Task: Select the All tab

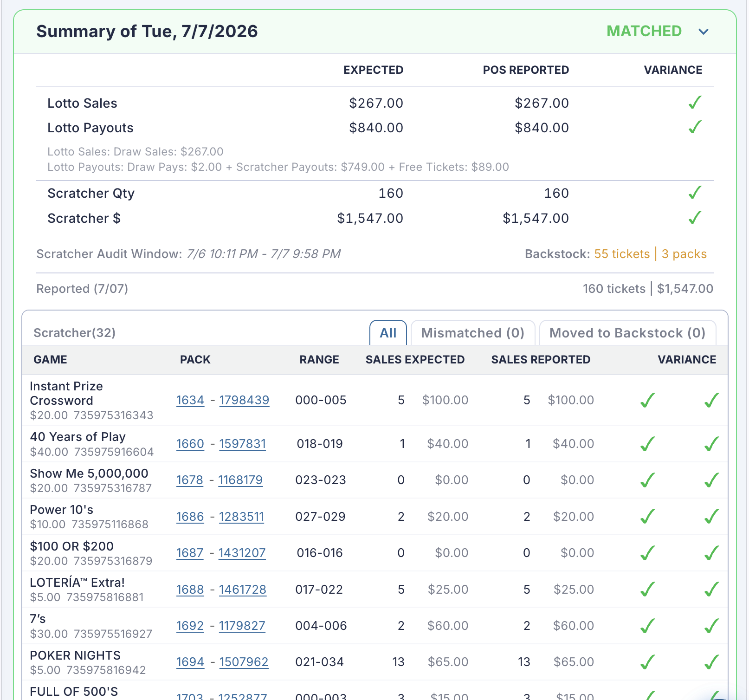Action: (x=388, y=333)
